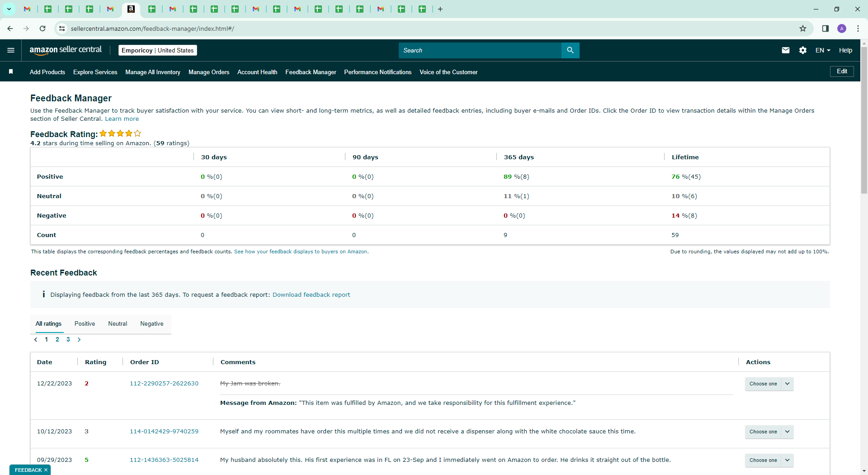This screenshot has height=475, width=868.
Task: Click the Help link in header
Action: [845, 50]
